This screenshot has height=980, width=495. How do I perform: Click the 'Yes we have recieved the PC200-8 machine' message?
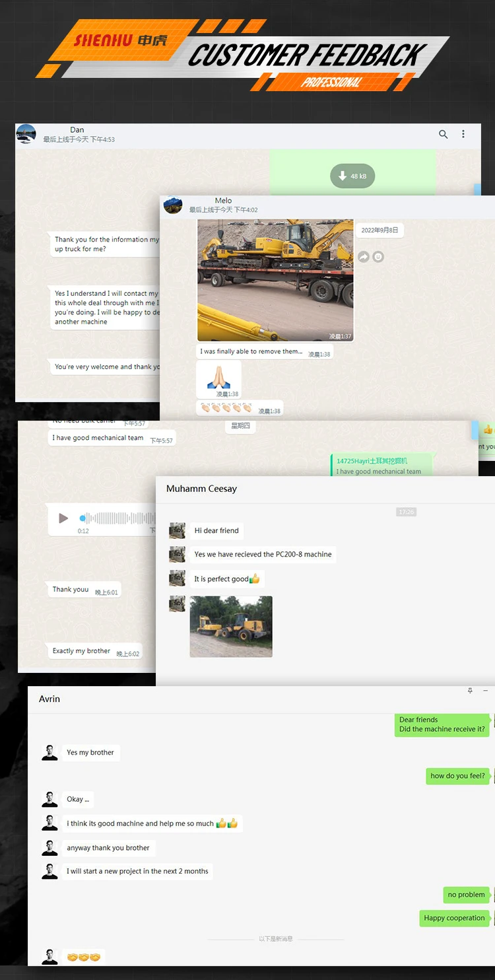point(263,555)
